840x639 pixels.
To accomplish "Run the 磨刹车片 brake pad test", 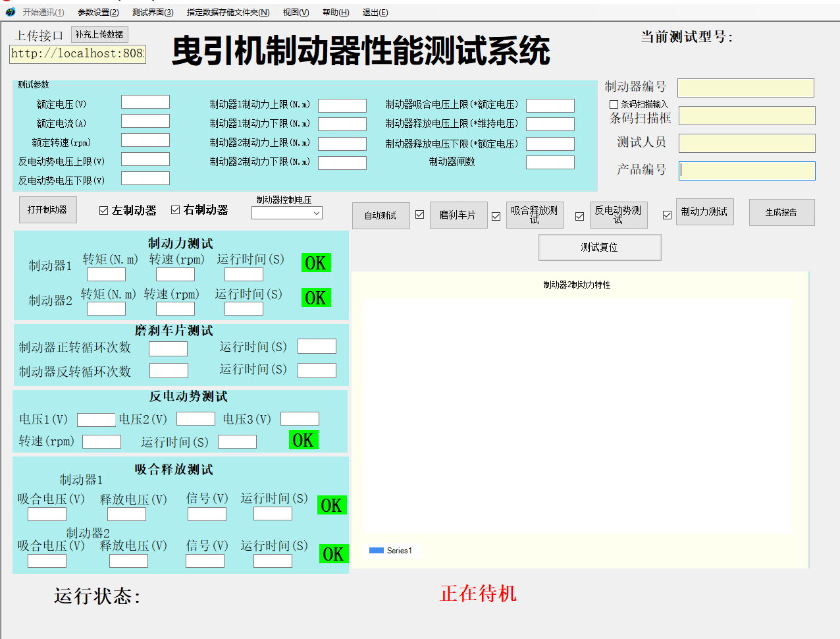I will (x=458, y=215).
